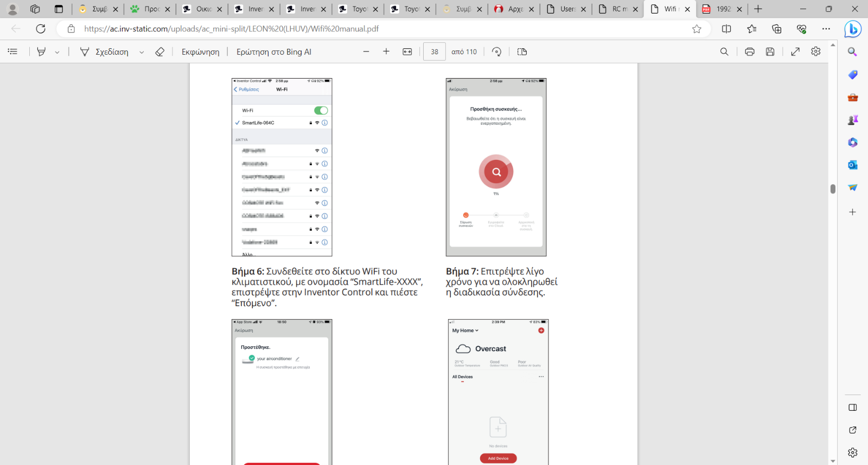Image resolution: width=868 pixels, height=465 pixels.
Task: Close the 1992 tab
Action: 739,9
